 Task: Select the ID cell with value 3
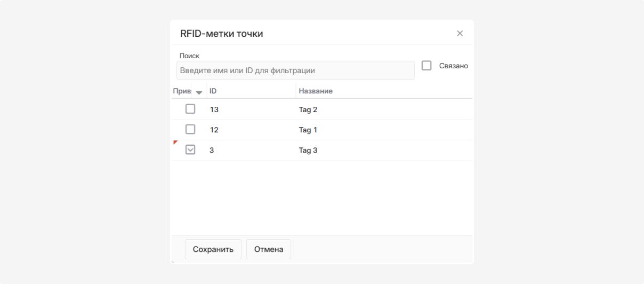click(x=212, y=151)
